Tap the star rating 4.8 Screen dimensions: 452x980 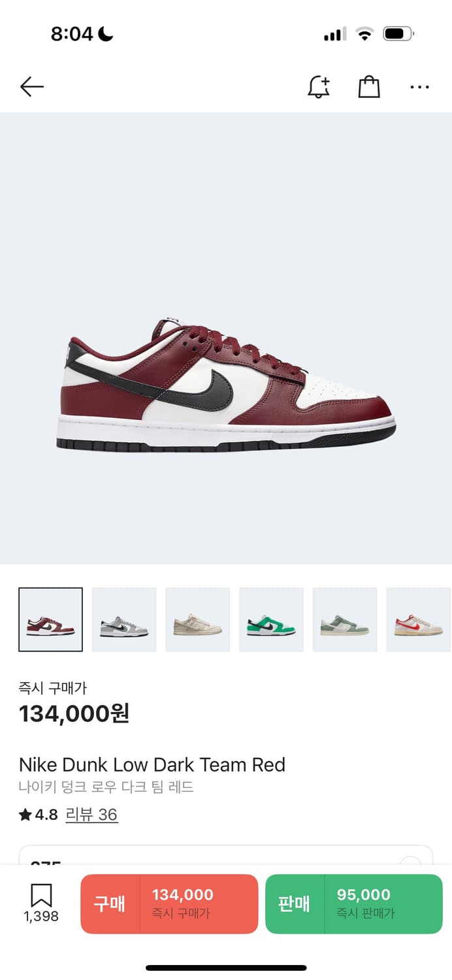coord(39,815)
